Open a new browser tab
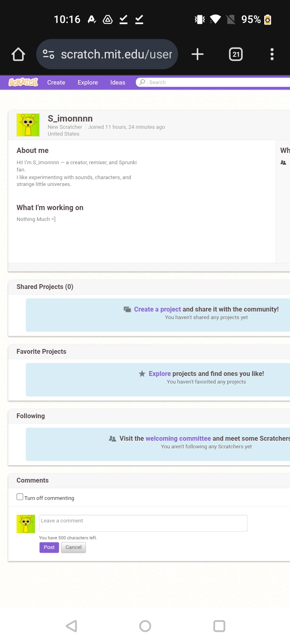The width and height of the screenshot is (290, 644). tap(197, 54)
